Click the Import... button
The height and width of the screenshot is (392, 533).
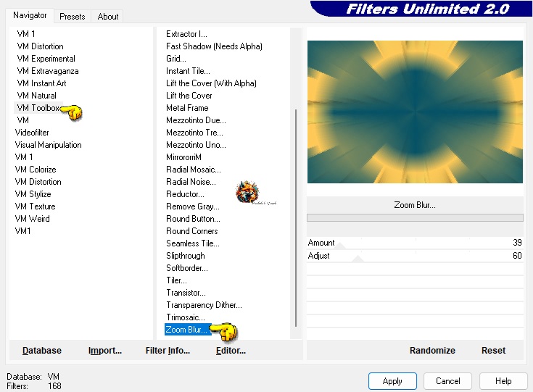point(105,350)
